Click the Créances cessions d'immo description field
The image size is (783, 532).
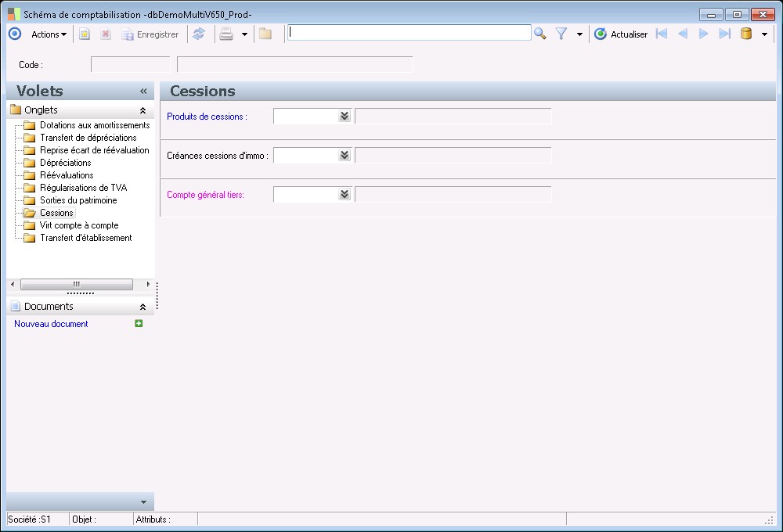(453, 155)
